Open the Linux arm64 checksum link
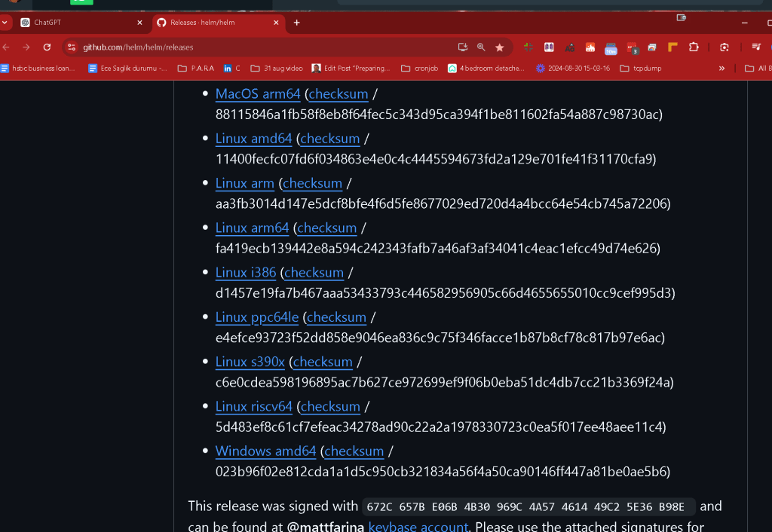772x532 pixels. (327, 228)
